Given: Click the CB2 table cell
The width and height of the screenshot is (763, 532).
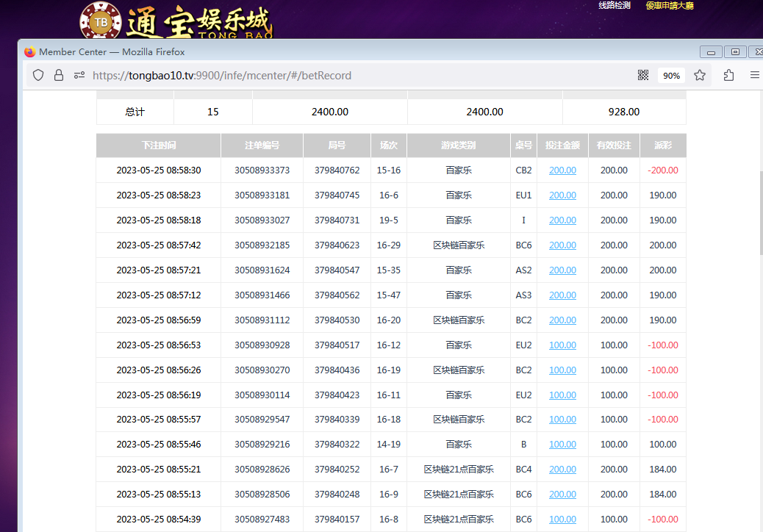Looking at the screenshot, I should (523, 170).
